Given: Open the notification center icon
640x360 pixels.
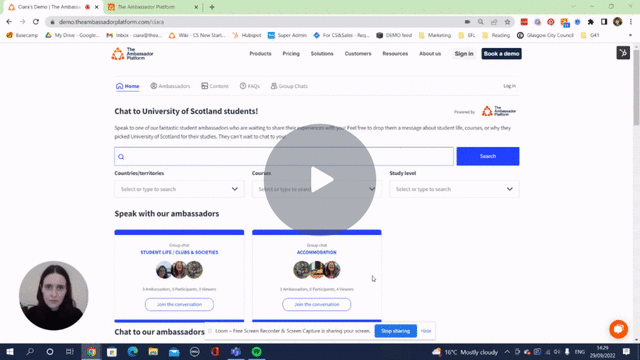Looking at the screenshot, I should point(627,351).
